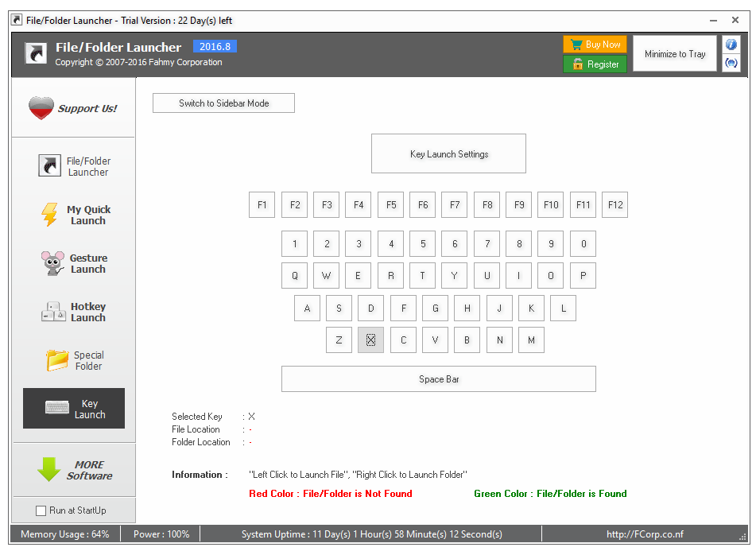Click the Register button
This screenshot has height=555, width=756.
(x=595, y=64)
